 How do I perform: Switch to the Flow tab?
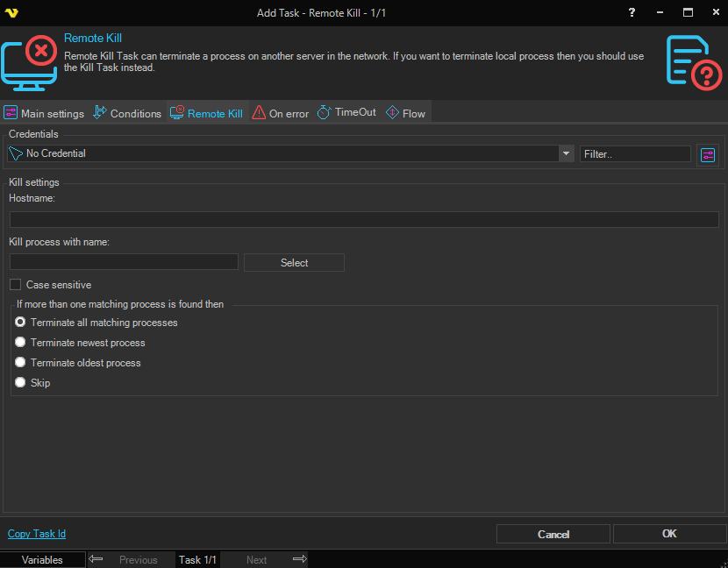tap(406, 113)
